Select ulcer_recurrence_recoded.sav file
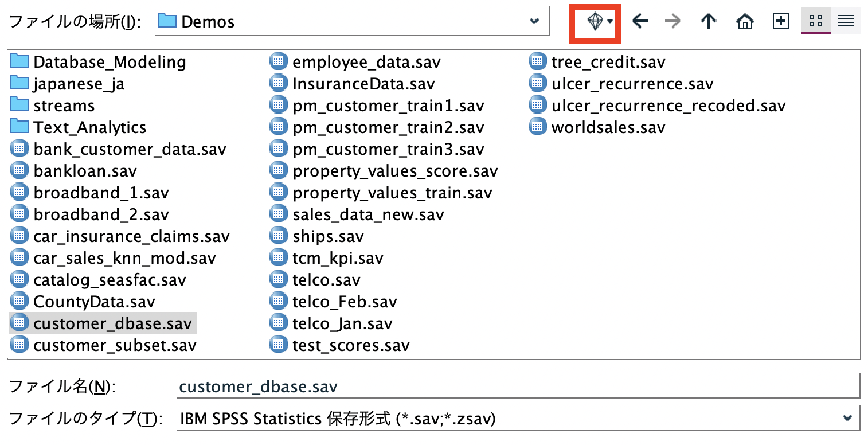 click(658, 106)
